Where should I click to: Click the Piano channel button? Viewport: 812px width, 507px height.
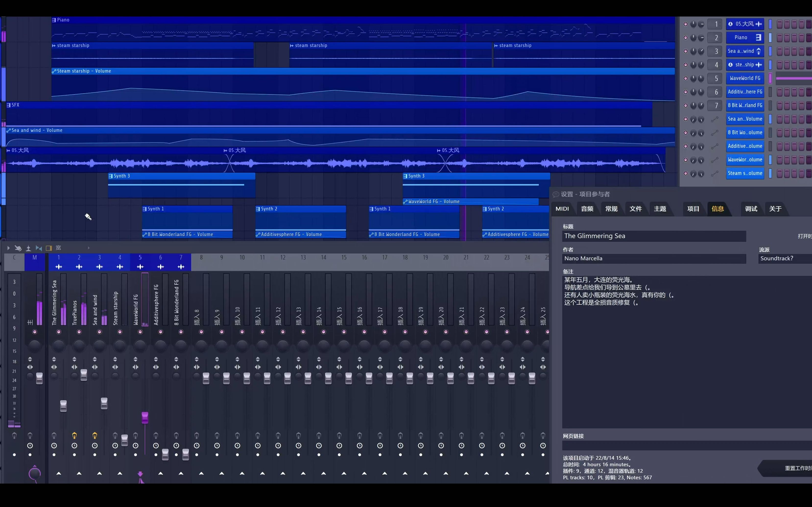[745, 37]
